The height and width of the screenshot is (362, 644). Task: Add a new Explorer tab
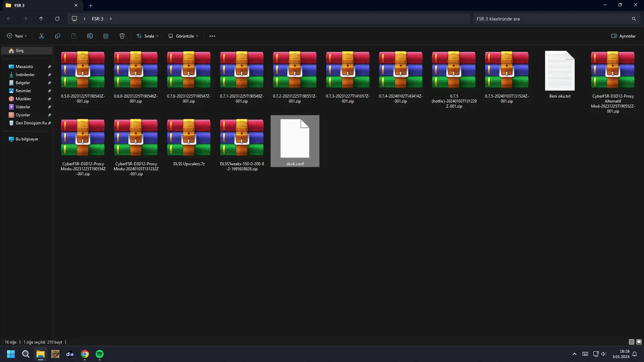(91, 5)
